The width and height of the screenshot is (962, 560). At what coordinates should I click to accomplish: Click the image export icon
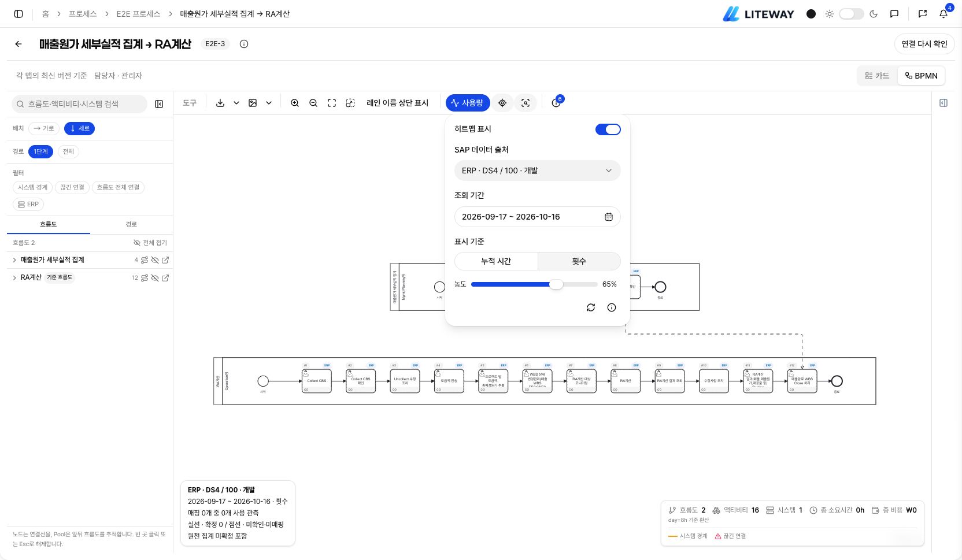tap(253, 103)
